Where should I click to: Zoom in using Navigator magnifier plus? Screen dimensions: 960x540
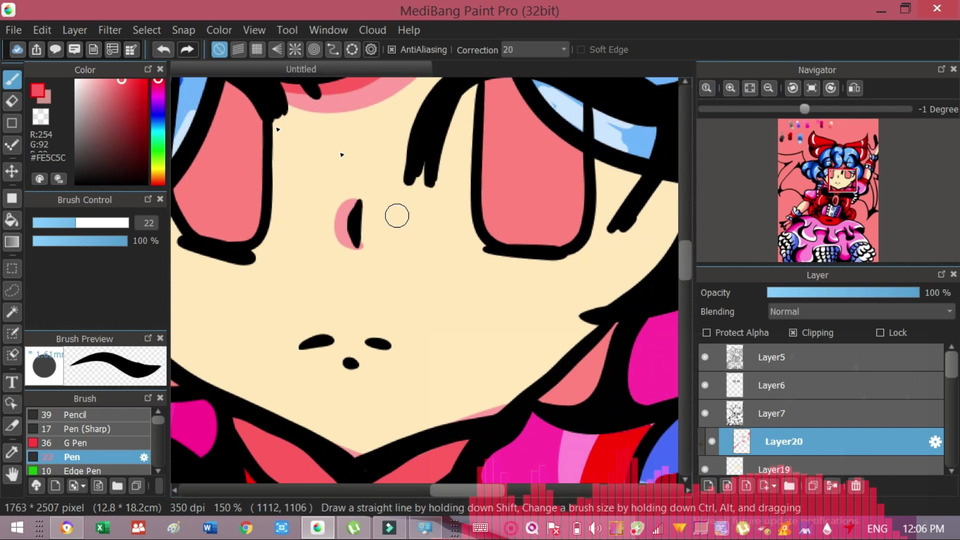point(730,88)
